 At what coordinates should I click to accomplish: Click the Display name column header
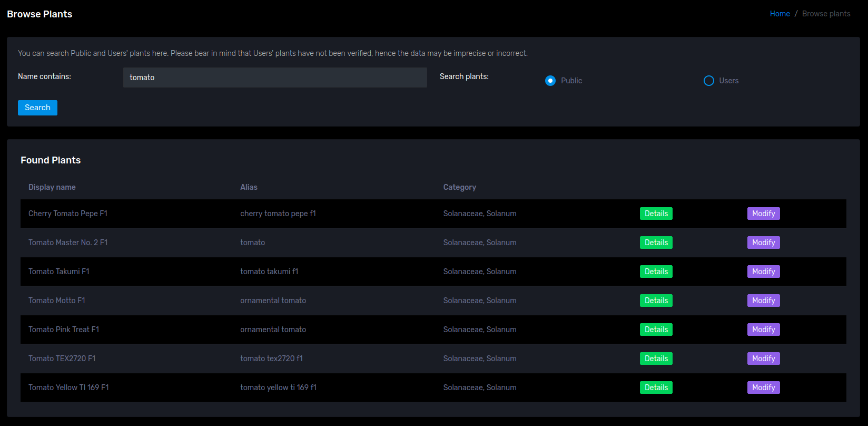click(x=52, y=187)
